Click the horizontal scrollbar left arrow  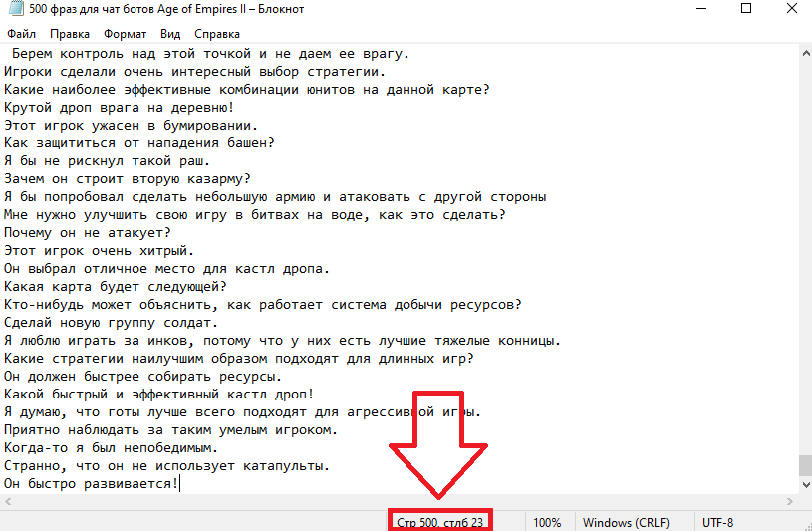[7, 501]
